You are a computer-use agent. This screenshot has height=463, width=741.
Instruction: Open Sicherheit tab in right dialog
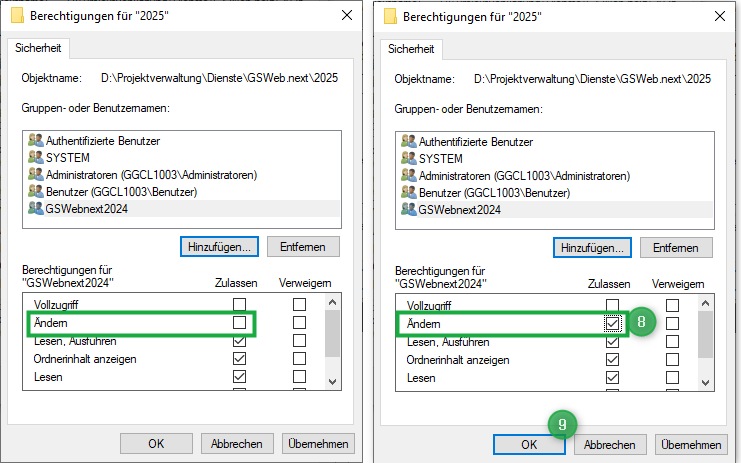(x=411, y=49)
